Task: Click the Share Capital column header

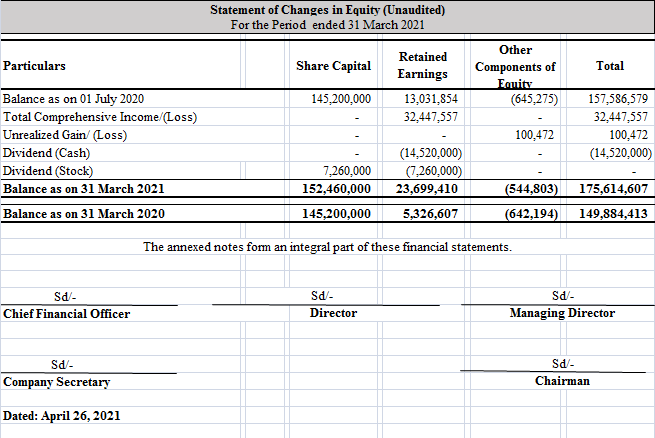Action: [x=333, y=66]
